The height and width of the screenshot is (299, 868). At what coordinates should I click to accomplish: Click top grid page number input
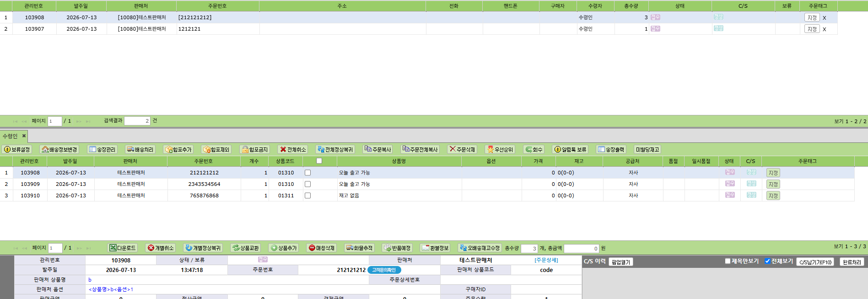point(55,121)
